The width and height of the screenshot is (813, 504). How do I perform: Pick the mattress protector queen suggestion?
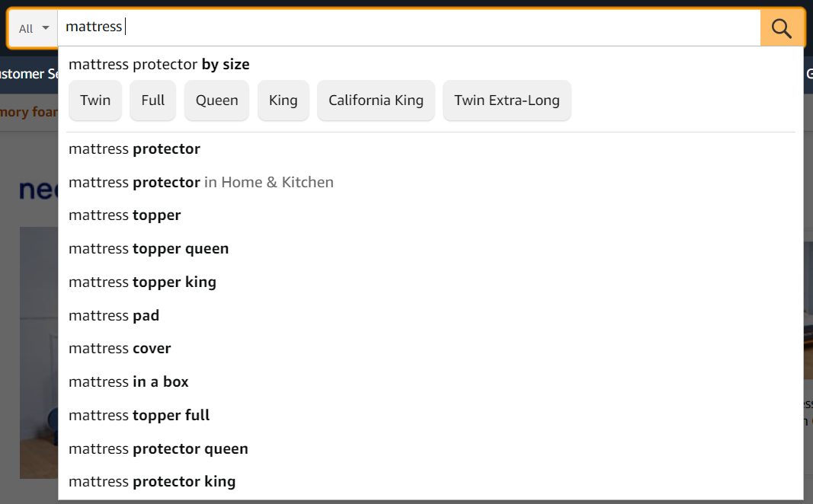(x=158, y=449)
